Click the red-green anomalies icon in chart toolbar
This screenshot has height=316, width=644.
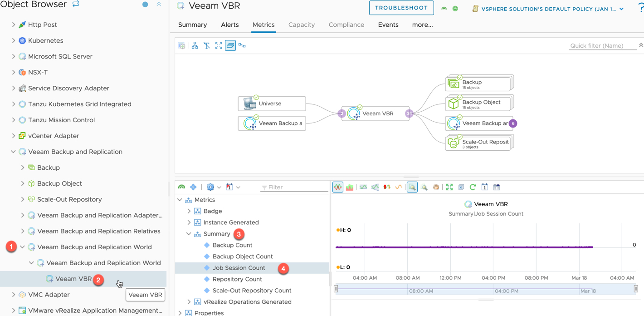tap(387, 187)
